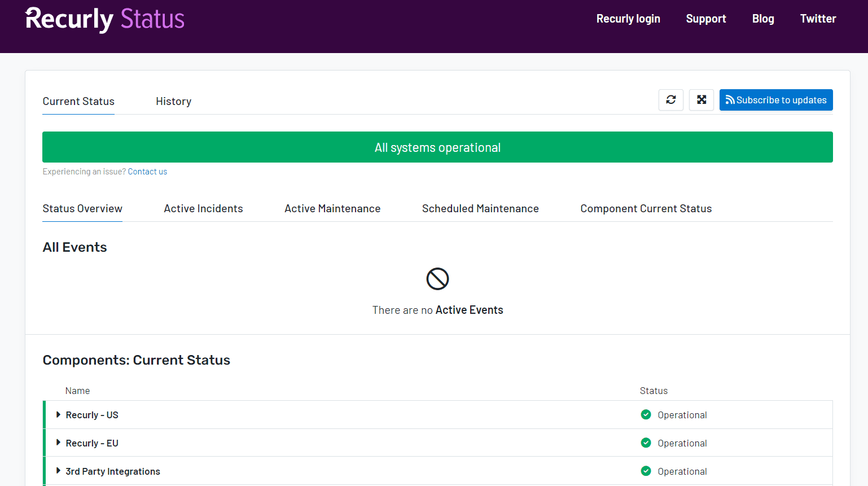Click the RSS icon on Subscribe to updates

click(x=730, y=99)
